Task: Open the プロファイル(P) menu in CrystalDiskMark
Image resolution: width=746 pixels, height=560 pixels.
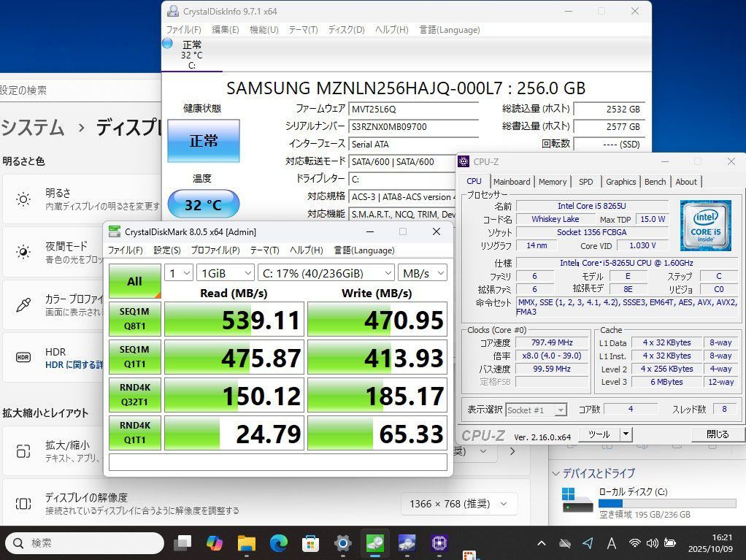Action: [x=215, y=250]
